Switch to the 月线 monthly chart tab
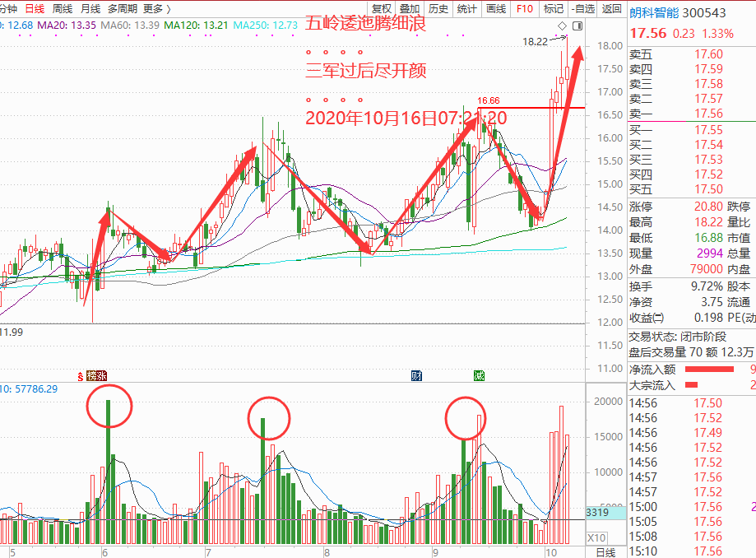 [x=90, y=9]
